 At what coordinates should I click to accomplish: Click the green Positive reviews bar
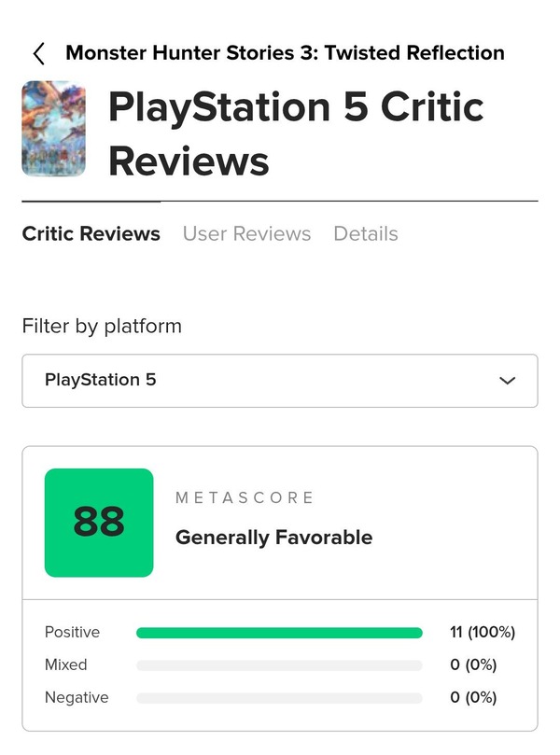pyautogui.click(x=279, y=633)
